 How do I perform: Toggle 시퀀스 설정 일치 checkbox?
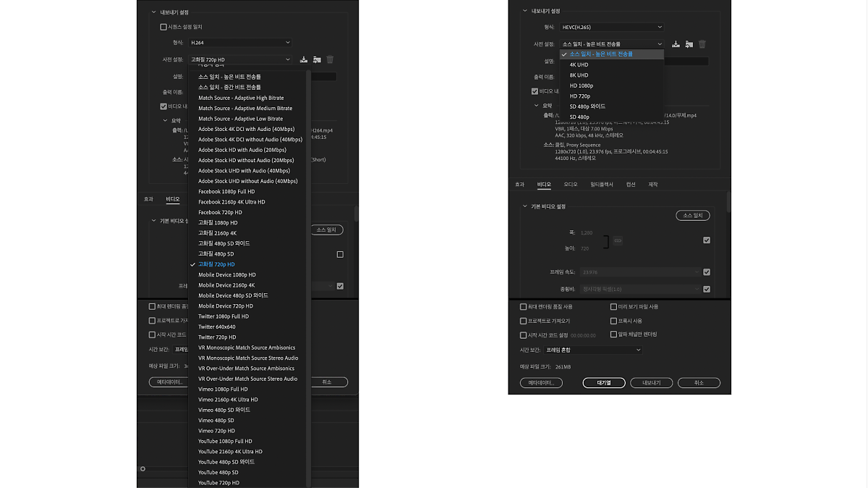pyautogui.click(x=163, y=27)
